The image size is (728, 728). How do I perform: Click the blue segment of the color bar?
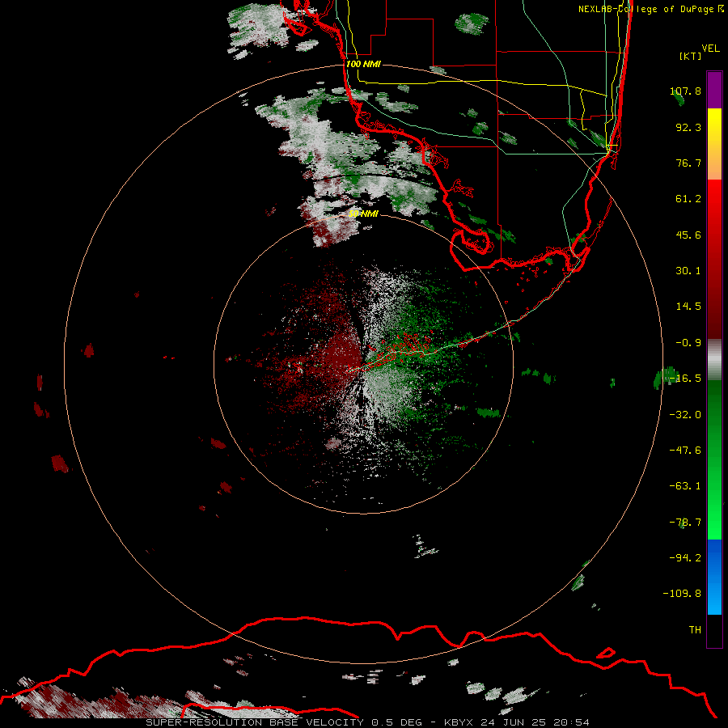714,577
